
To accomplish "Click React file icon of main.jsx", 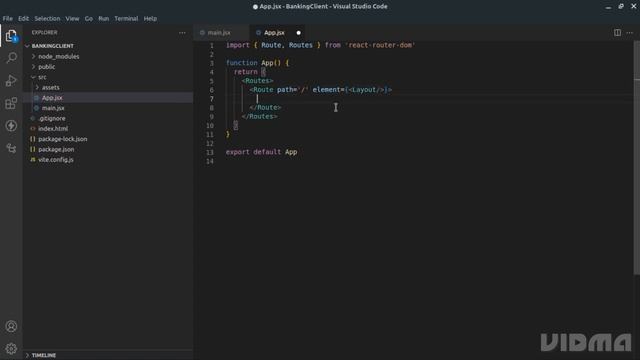I will click(36, 108).
